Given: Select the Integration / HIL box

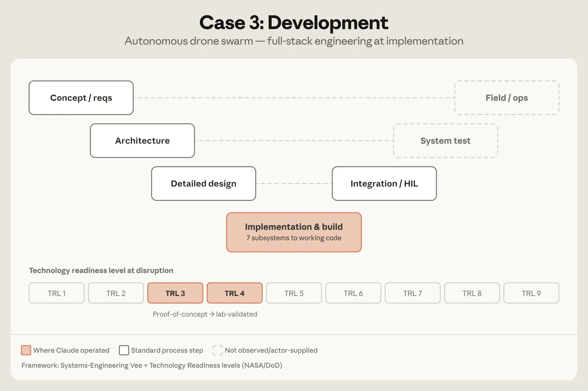Looking at the screenshot, I should 384,184.
